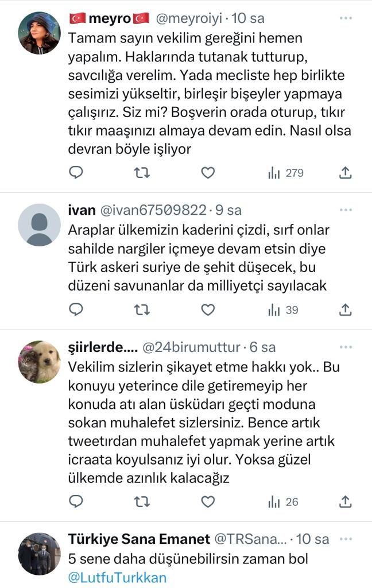Image resolution: width=372 pixels, height=588 pixels.
Task: Reply to ivan's tweet
Action: click(76, 310)
